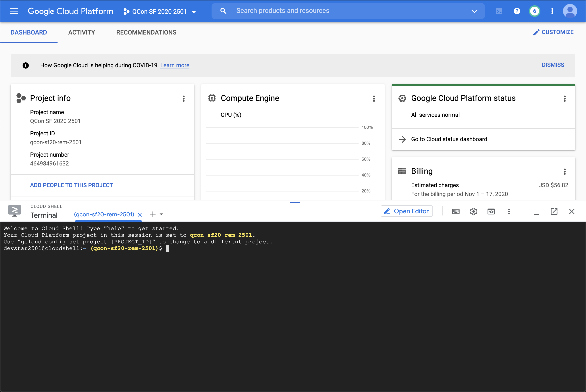Open the Billing card options menu
Screen dimensions: 586x392
[x=565, y=171]
